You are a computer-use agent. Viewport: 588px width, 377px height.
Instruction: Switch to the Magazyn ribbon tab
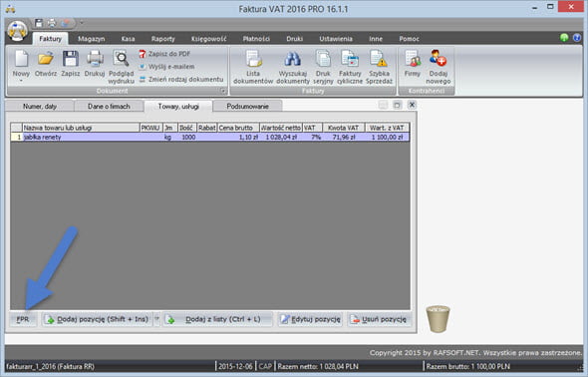pyautogui.click(x=91, y=39)
